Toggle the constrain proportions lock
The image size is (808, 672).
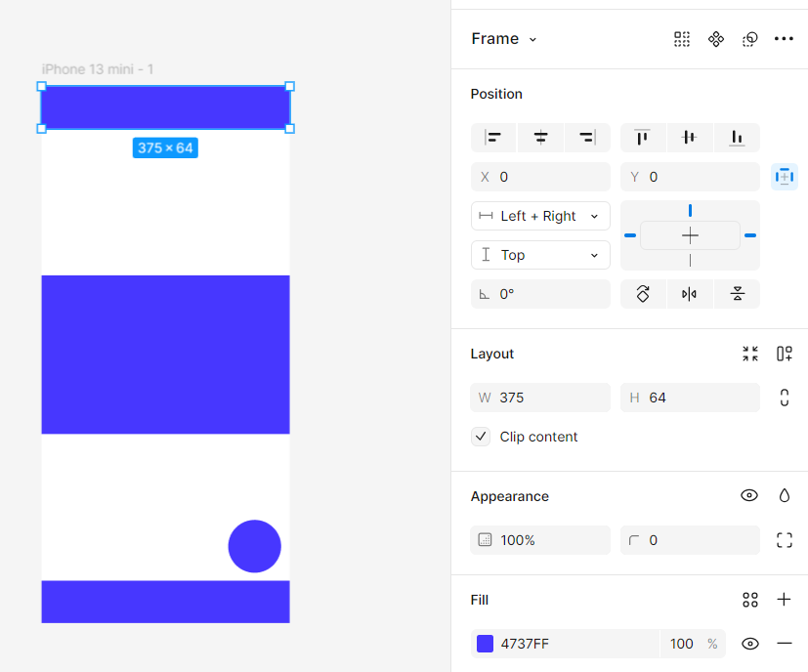point(785,398)
